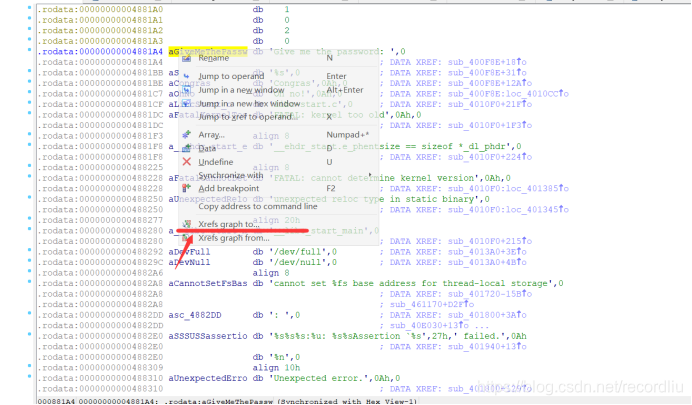Select the aCannotSetFsBas label
This screenshot has height=405, width=692.
coord(208,284)
